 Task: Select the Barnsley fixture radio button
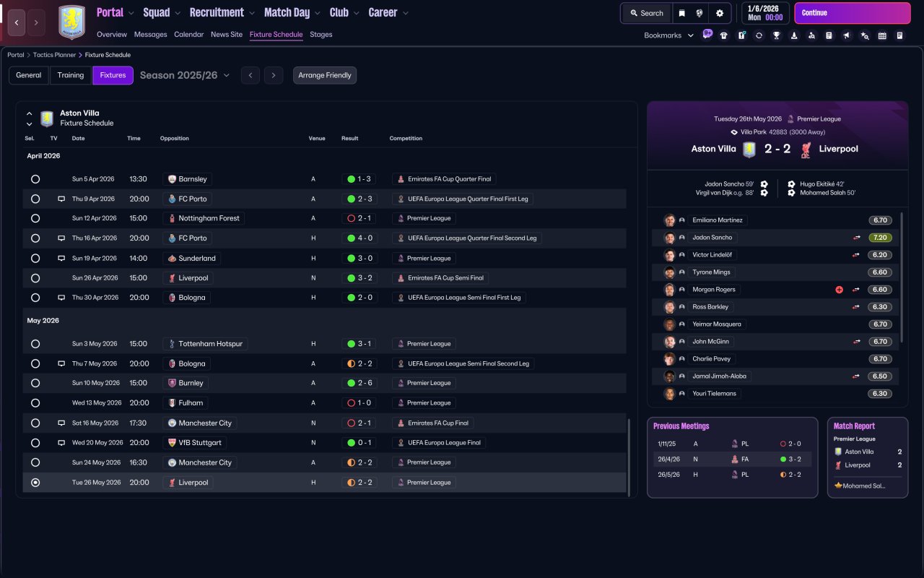pos(35,179)
